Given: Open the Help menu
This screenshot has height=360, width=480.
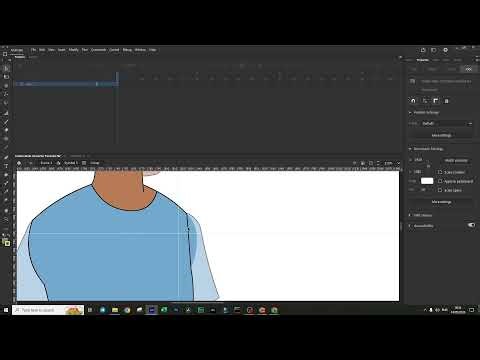Looking at the screenshot, I should click(153, 50).
